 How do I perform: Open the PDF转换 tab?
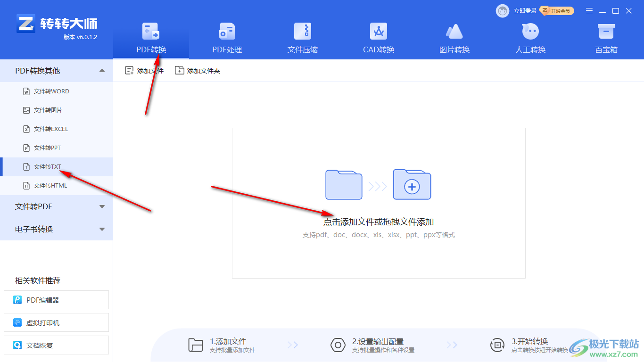[151, 39]
